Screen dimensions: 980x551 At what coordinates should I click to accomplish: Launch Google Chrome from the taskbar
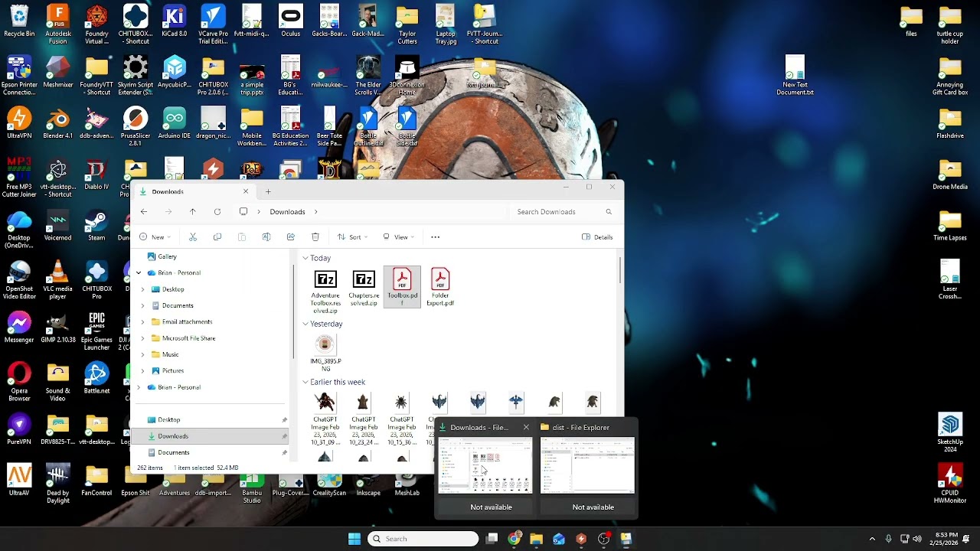coord(514,539)
